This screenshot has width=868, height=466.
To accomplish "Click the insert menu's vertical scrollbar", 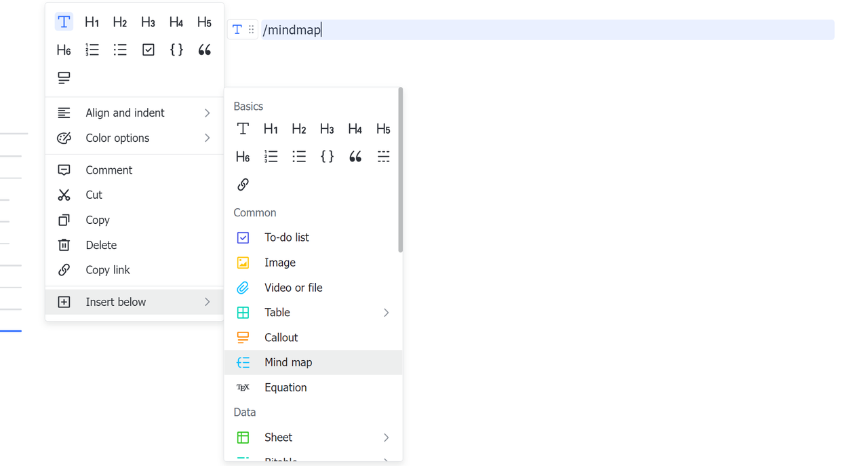I will pyautogui.click(x=400, y=170).
